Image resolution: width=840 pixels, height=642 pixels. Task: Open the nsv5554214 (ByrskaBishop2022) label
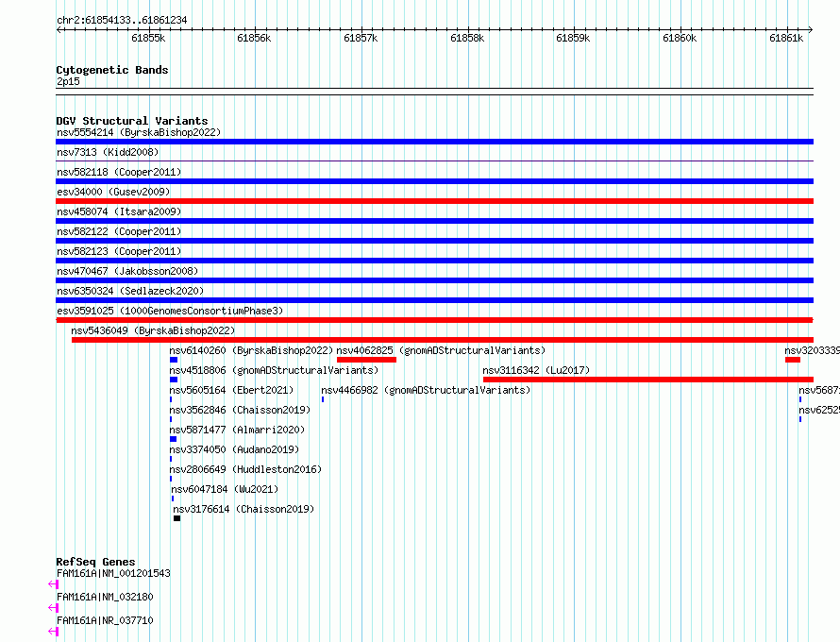point(139,132)
